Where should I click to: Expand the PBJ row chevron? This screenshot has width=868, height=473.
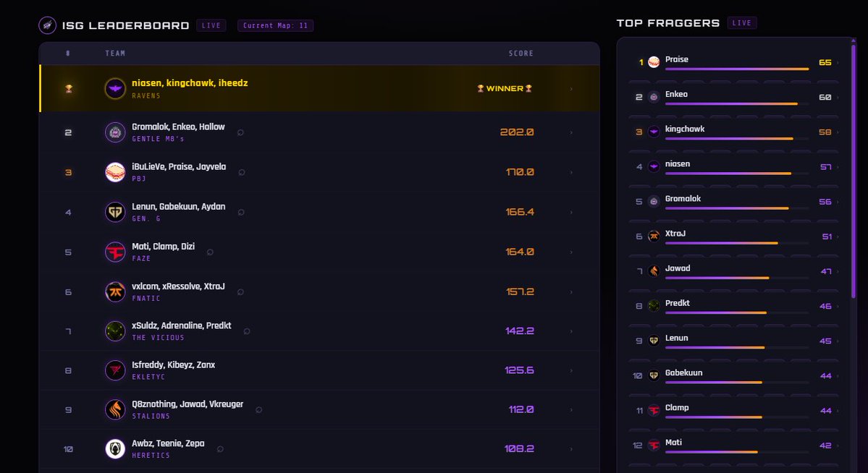pyautogui.click(x=571, y=172)
